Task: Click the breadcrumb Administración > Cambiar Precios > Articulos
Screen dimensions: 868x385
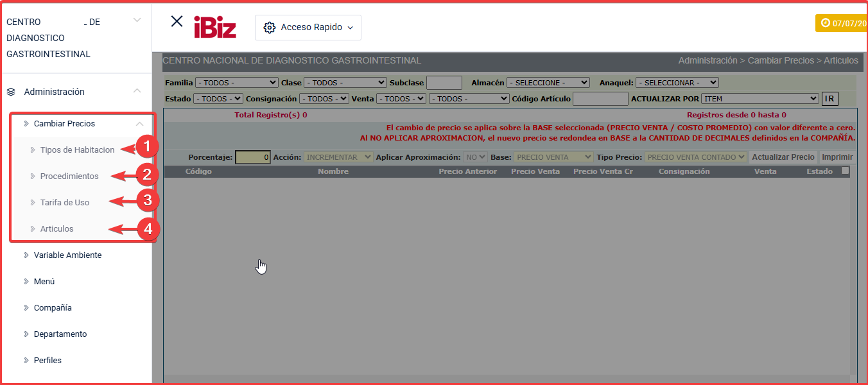Action: (768, 60)
